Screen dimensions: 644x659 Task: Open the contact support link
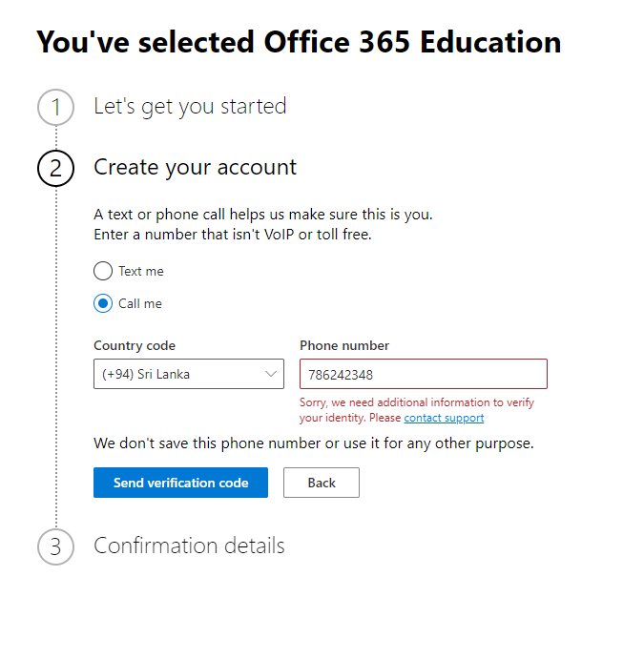point(444,418)
